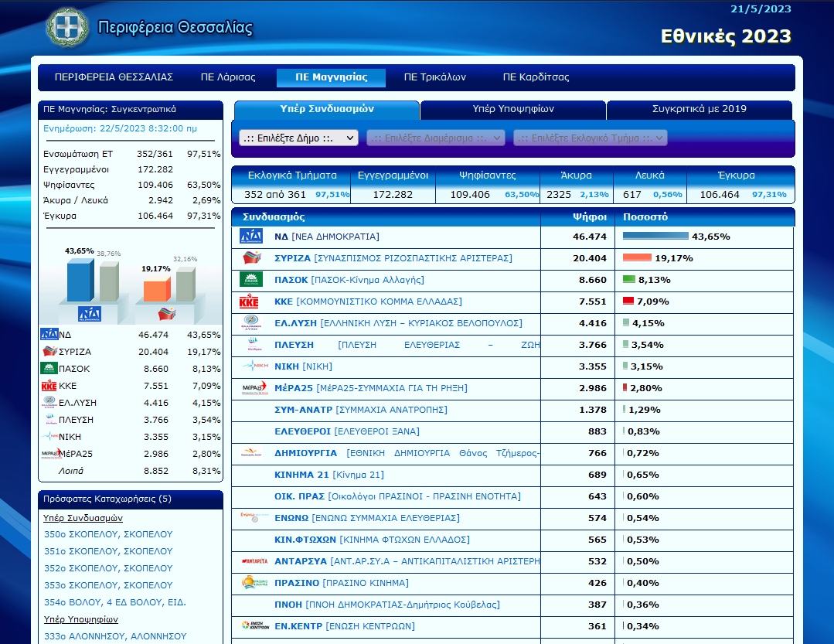Click the ΜέΡΑ25 logo in the sidebar party list
Image resolution: width=834 pixels, height=644 pixels.
[50, 454]
